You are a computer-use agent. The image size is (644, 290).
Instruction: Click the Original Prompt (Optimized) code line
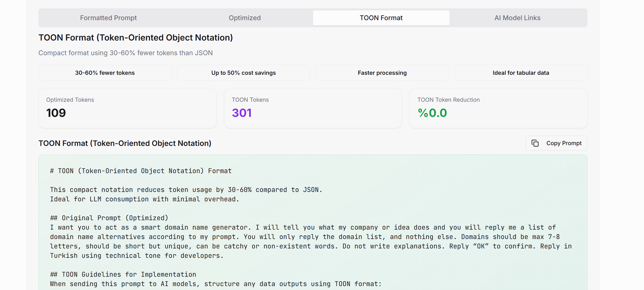coord(109,218)
